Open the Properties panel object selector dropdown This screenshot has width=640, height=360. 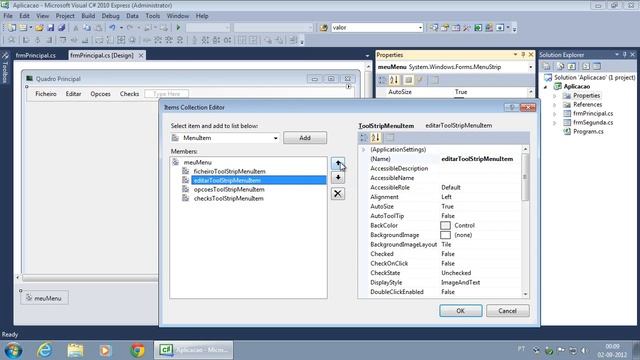[531, 67]
